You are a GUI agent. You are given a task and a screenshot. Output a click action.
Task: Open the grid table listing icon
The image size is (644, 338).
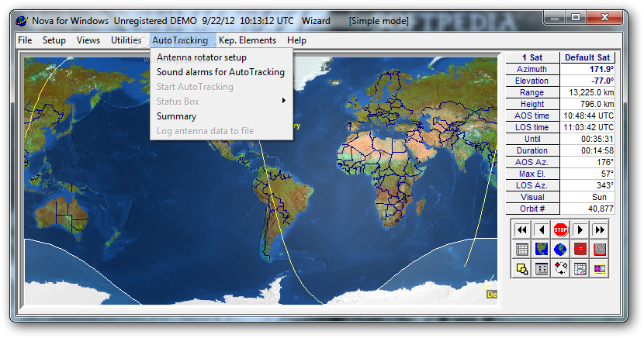tap(521, 249)
